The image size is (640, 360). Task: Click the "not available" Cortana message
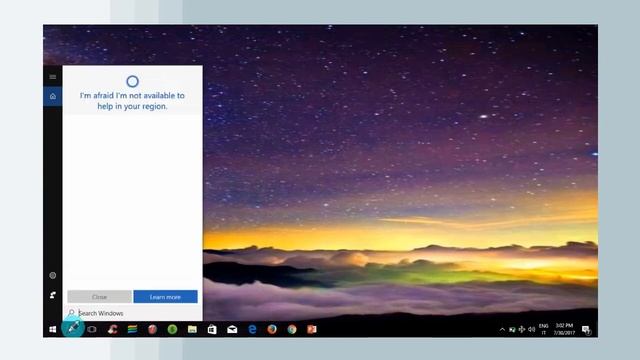pyautogui.click(x=132, y=101)
